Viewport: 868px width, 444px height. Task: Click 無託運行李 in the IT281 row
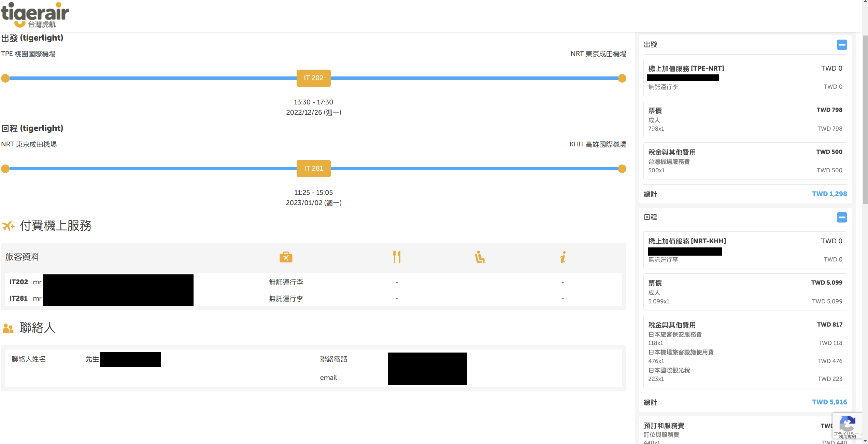pyautogui.click(x=286, y=299)
